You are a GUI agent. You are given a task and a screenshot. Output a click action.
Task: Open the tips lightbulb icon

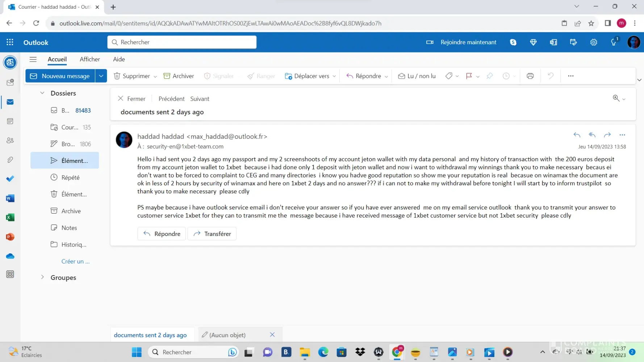click(x=614, y=42)
